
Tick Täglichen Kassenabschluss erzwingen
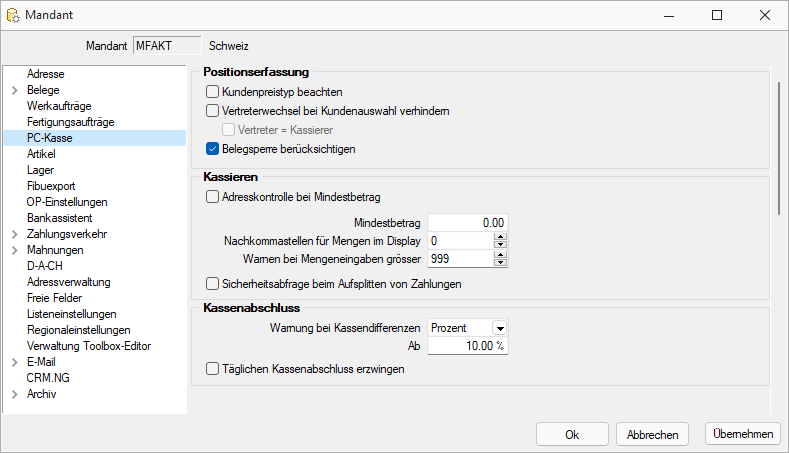(x=212, y=369)
